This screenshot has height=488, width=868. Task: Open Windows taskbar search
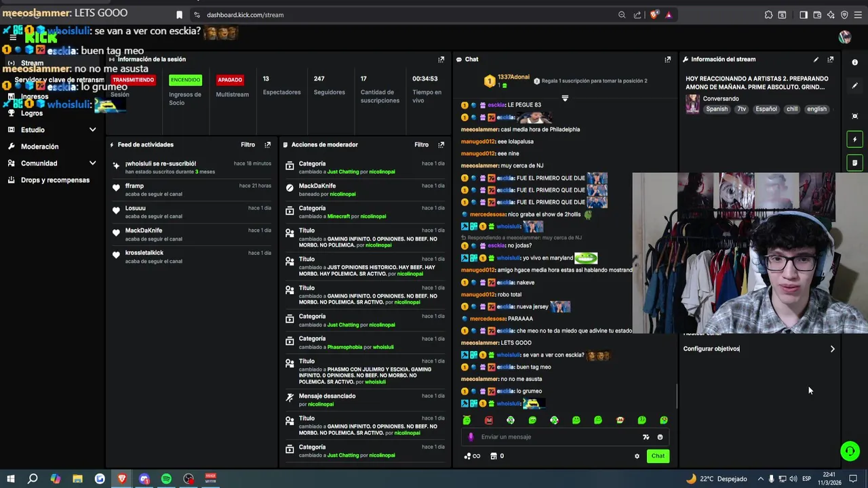[x=33, y=479]
